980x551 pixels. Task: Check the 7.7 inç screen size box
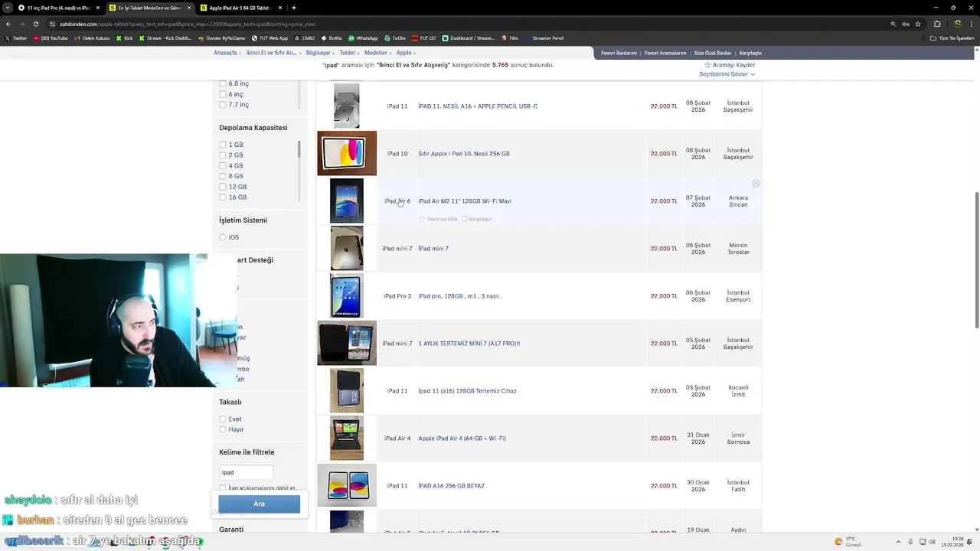223,105
